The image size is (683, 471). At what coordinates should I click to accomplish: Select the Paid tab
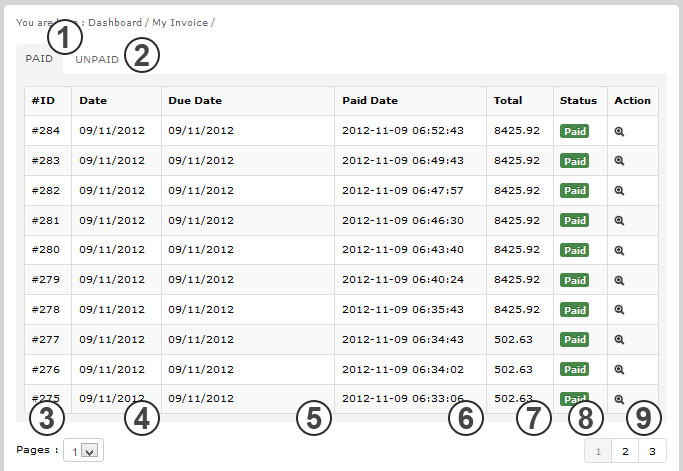point(39,59)
